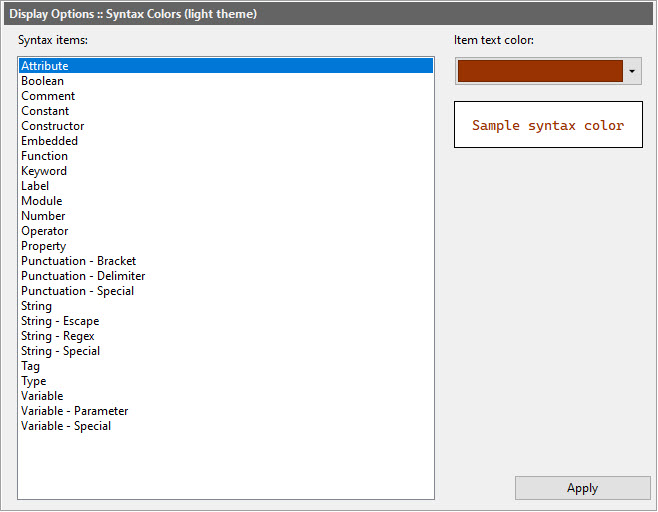
Task: Open the item text color dropdown arrow
Action: (x=632, y=71)
